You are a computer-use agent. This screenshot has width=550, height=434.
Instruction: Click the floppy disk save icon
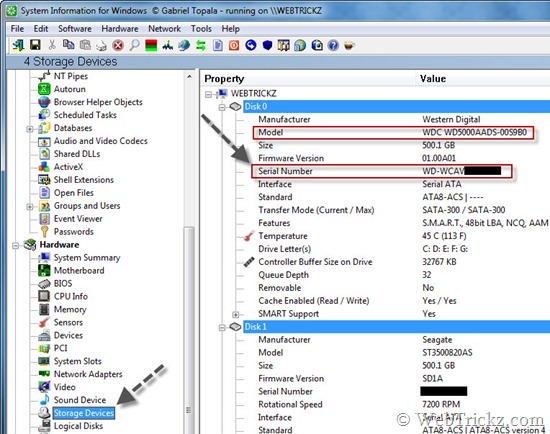pos(35,45)
